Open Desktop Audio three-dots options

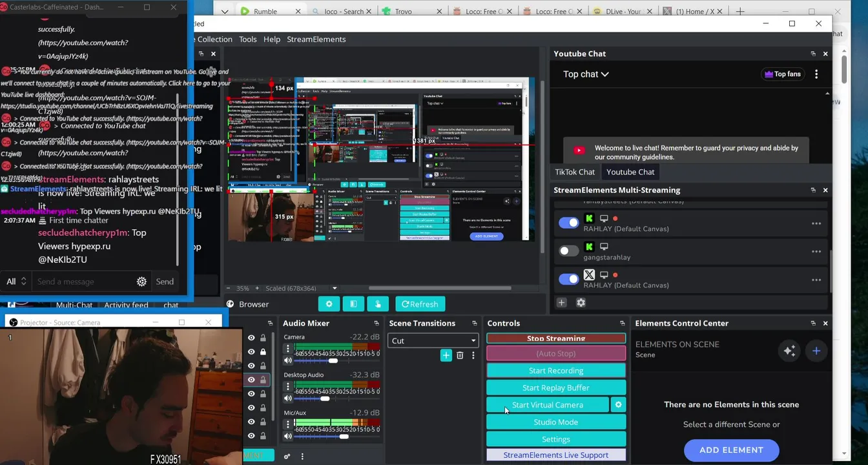click(x=288, y=387)
